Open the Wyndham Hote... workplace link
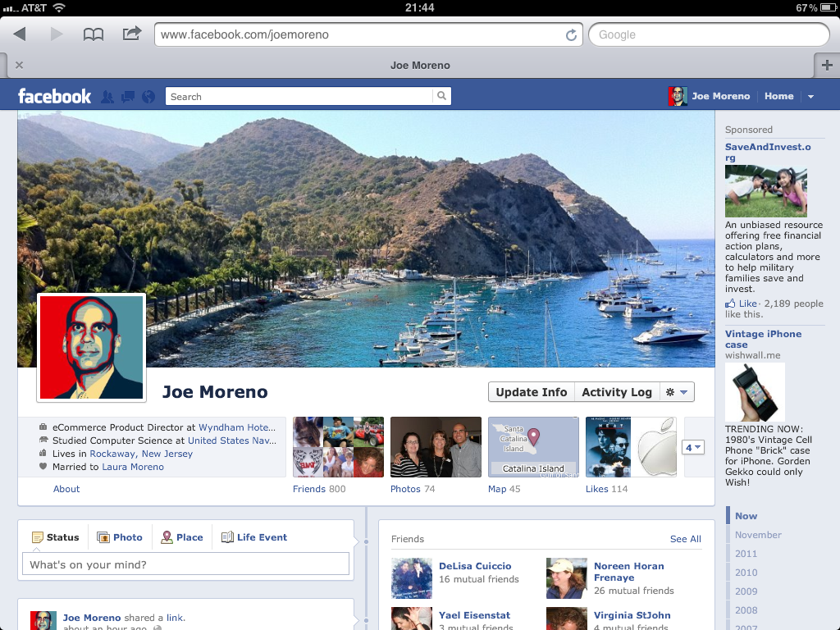 (237, 427)
